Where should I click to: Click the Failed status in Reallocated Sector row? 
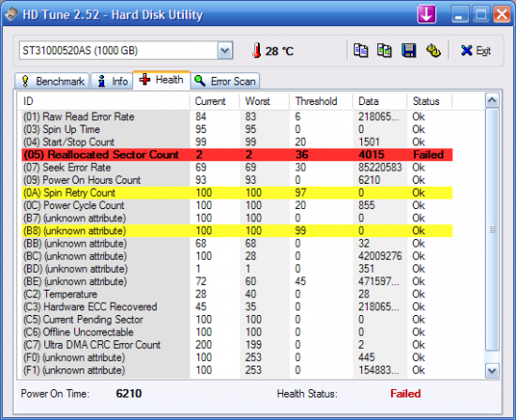click(x=428, y=155)
